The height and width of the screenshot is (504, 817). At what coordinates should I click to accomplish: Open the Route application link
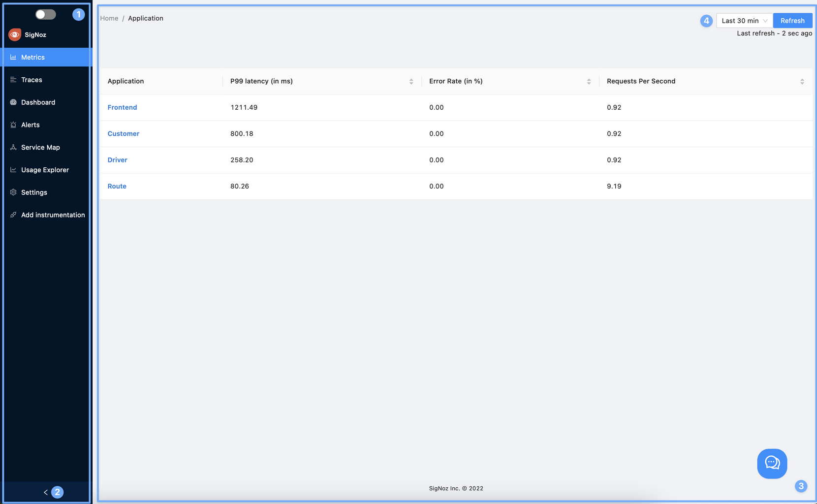pyautogui.click(x=117, y=186)
